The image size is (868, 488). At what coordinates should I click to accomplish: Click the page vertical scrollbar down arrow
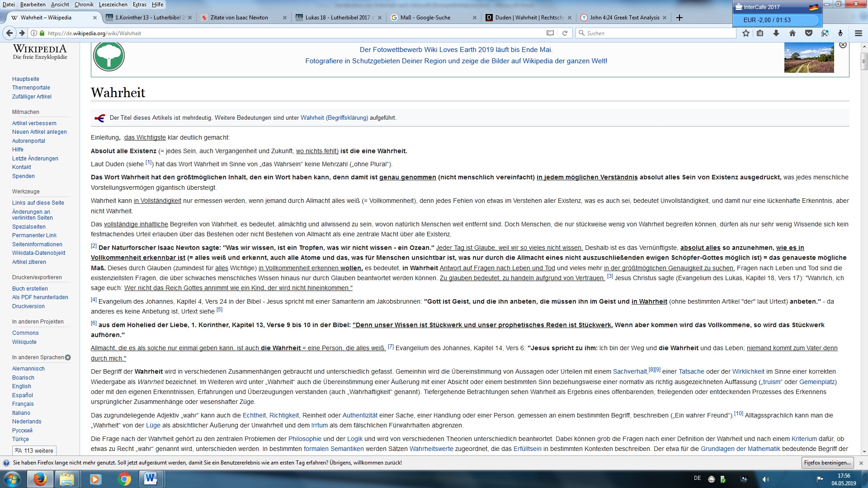coord(864,451)
